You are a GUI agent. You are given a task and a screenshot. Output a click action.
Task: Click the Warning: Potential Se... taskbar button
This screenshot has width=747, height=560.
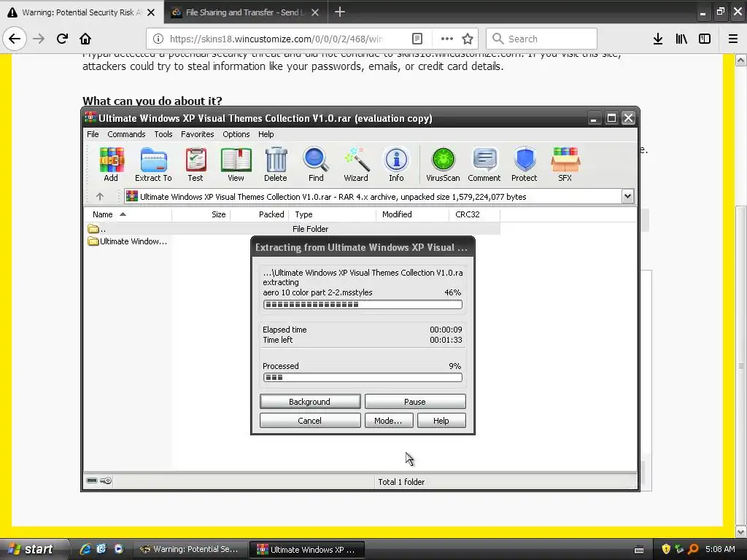click(x=190, y=549)
